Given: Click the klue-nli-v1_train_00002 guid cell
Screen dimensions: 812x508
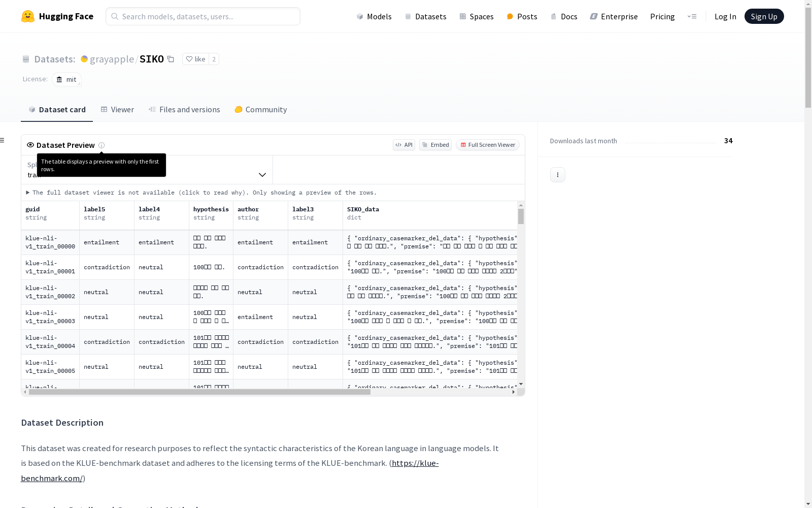Looking at the screenshot, I should (x=50, y=292).
